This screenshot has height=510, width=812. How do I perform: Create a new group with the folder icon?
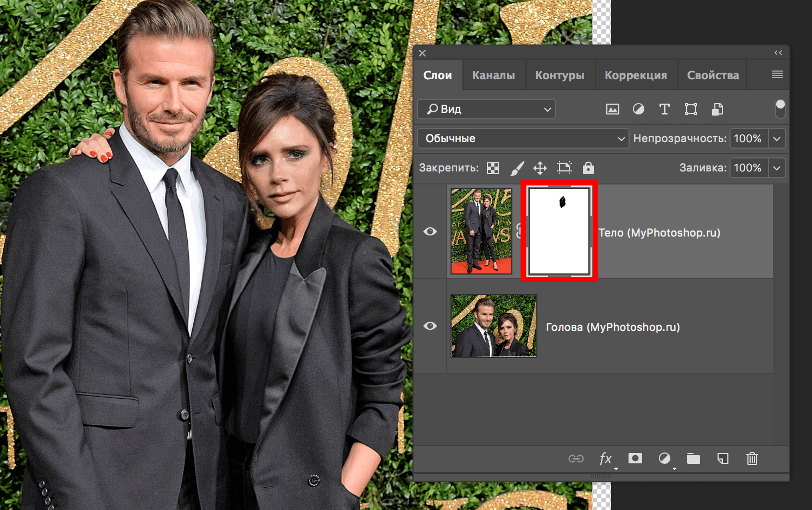pos(694,458)
